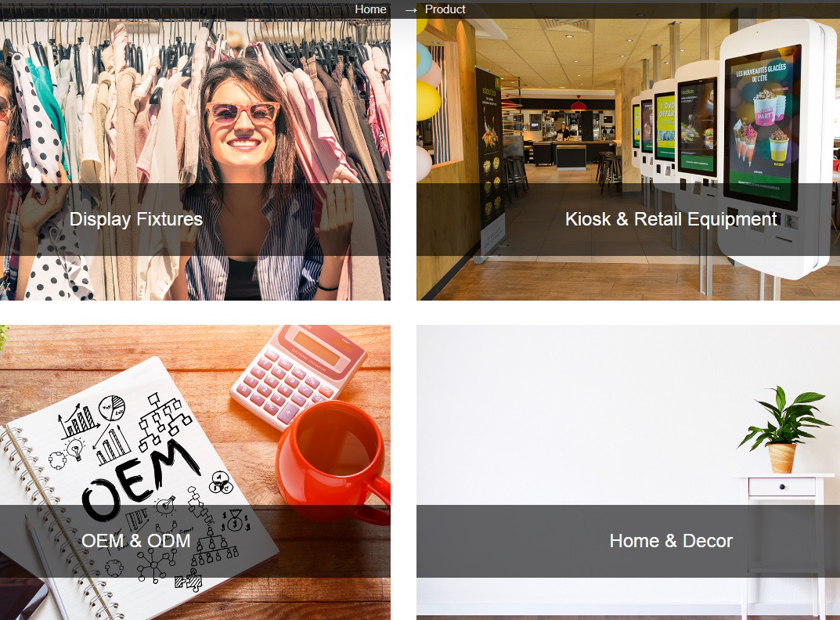Select the self-service kiosk screen showing ice cream
The height and width of the screenshot is (620, 840).
[762, 128]
